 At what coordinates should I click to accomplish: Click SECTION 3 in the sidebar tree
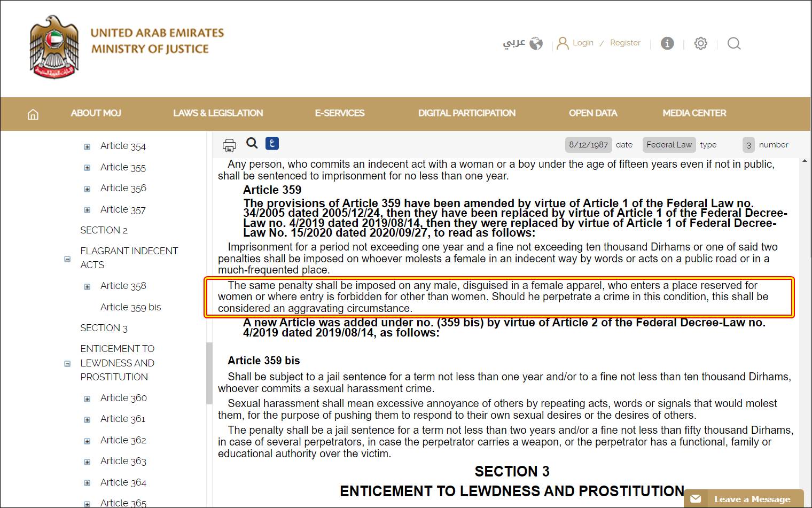[x=104, y=328]
